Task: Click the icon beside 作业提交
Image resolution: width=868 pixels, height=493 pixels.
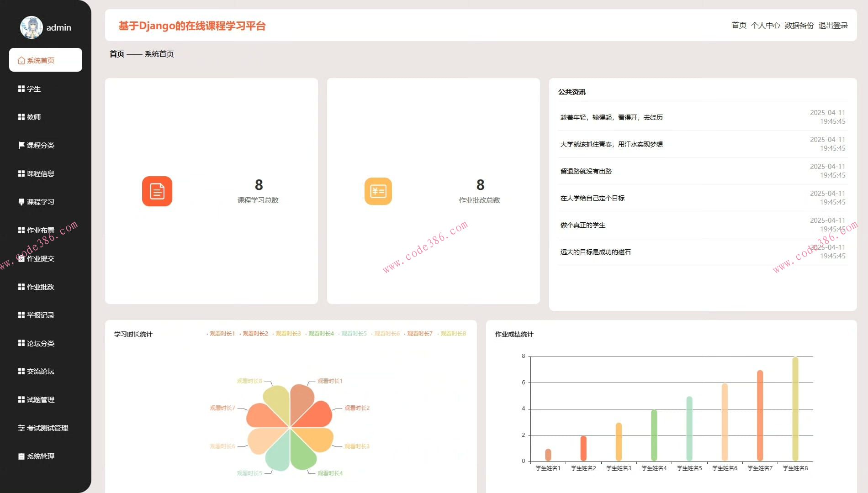Action: (21, 258)
